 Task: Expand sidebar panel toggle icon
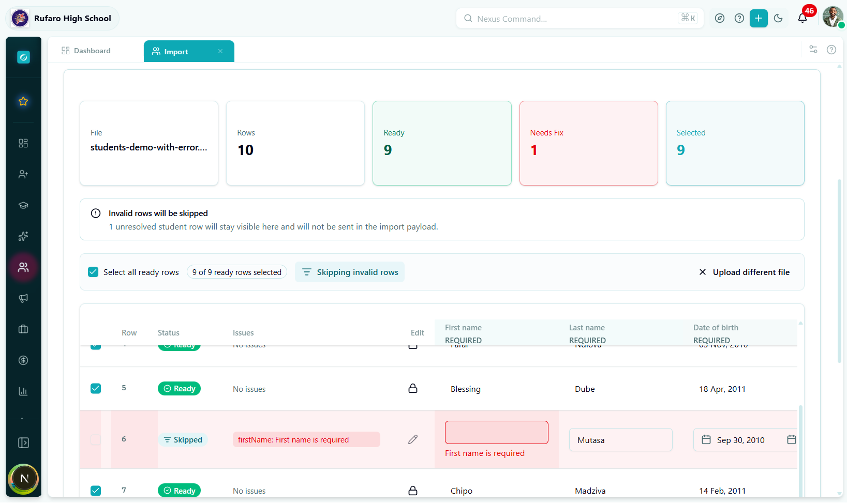tap(23, 443)
